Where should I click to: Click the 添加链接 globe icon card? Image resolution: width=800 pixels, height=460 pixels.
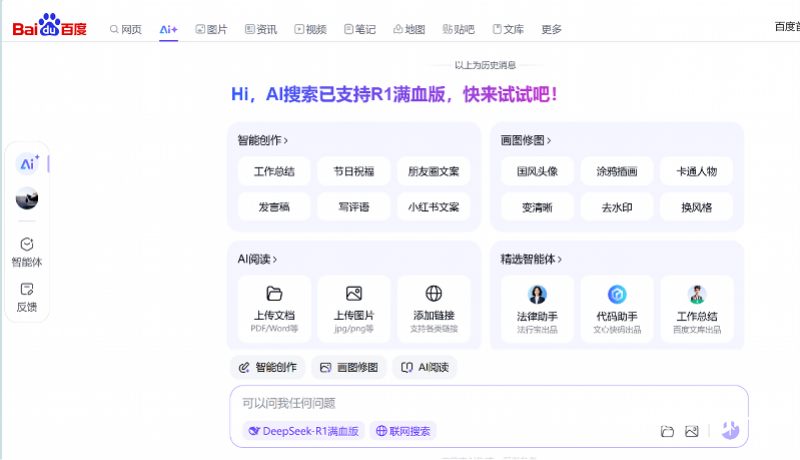[x=434, y=309]
